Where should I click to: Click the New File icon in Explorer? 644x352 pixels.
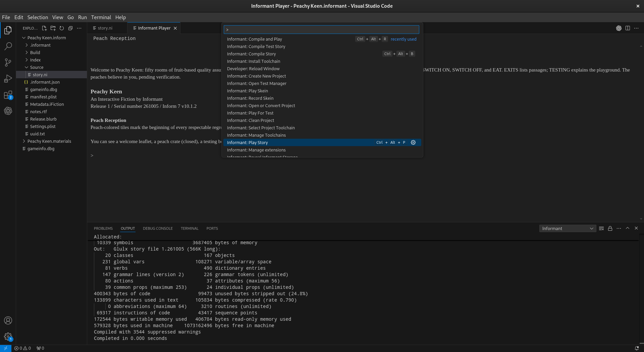44,28
